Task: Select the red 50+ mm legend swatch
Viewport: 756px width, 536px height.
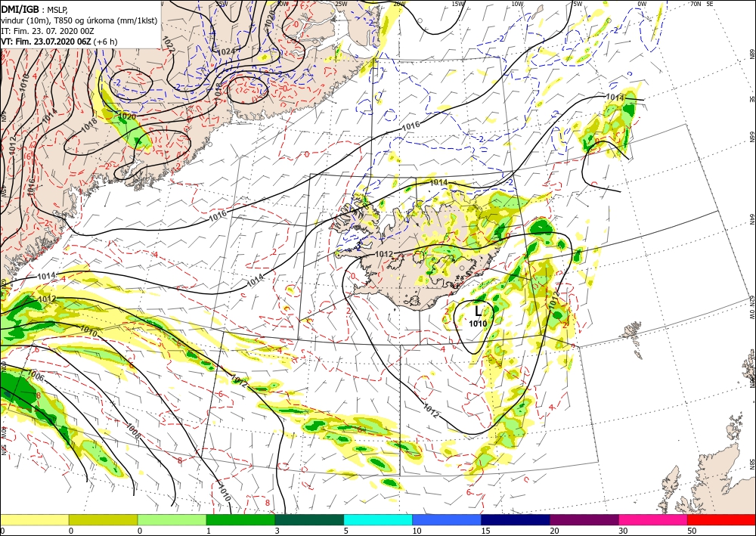Action: [722, 519]
